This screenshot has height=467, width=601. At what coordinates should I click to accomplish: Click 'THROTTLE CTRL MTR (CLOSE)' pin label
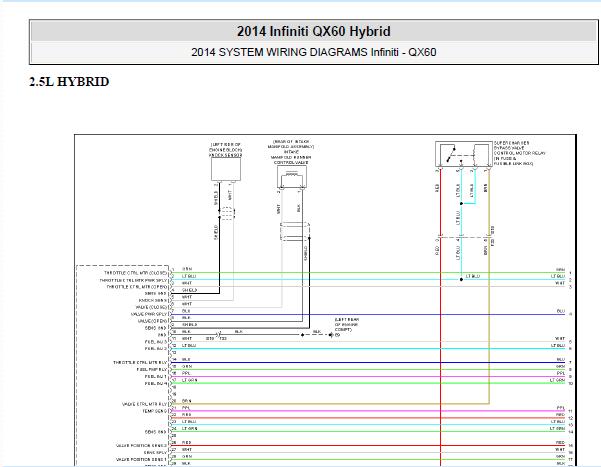pos(136,273)
